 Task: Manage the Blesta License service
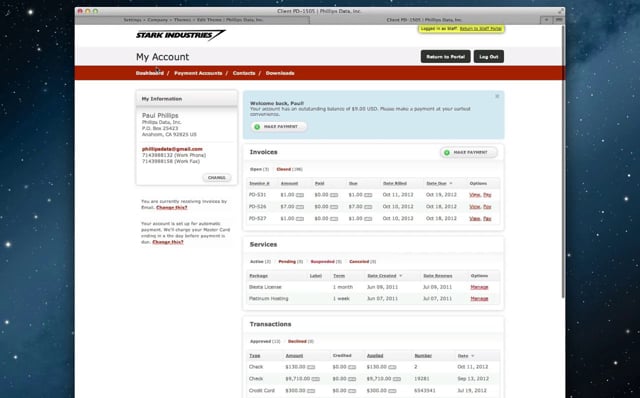coord(479,287)
